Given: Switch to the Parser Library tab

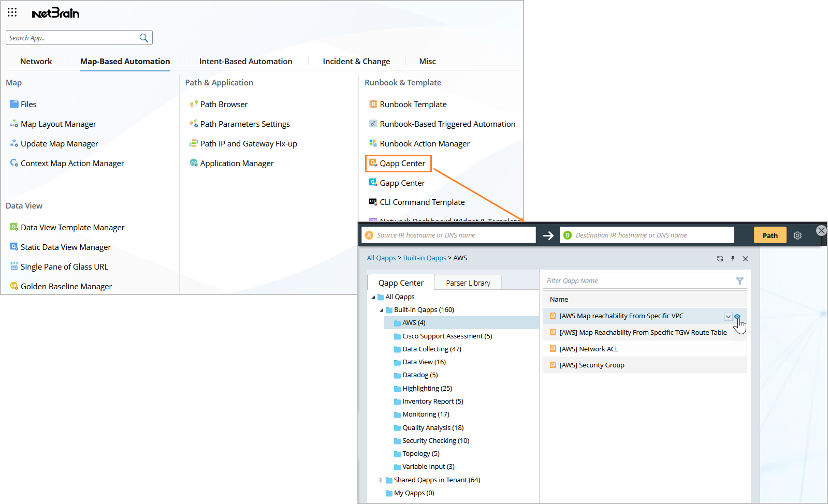Looking at the screenshot, I should [468, 283].
